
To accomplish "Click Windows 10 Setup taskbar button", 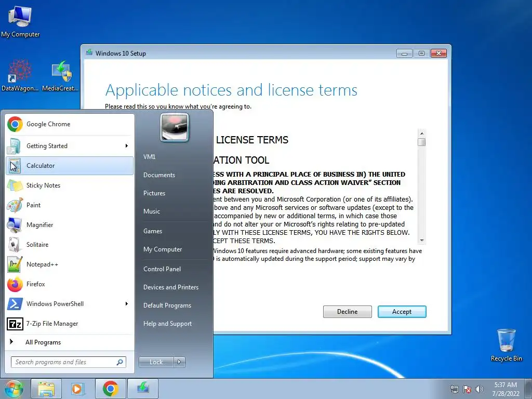I will pyautogui.click(x=143, y=389).
